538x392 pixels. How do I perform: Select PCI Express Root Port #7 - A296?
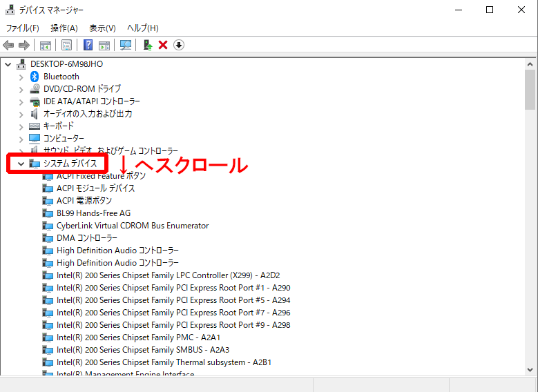173,313
